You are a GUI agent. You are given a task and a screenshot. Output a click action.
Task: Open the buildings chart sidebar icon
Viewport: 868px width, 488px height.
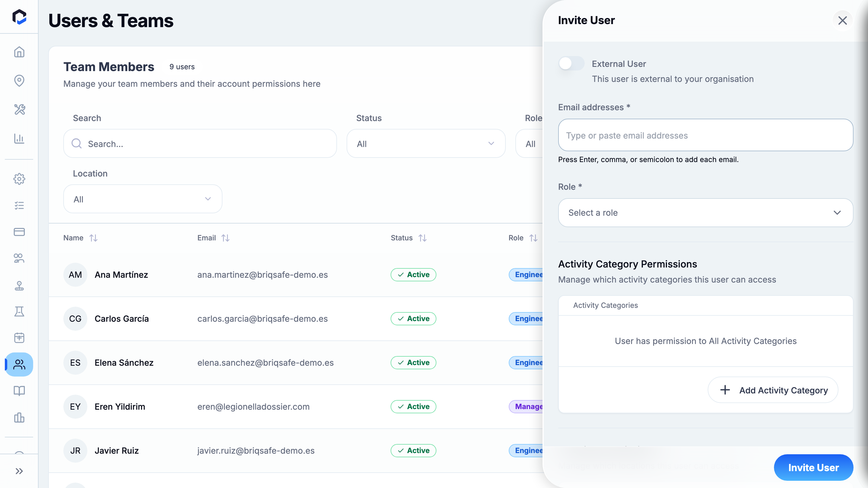[19, 418]
